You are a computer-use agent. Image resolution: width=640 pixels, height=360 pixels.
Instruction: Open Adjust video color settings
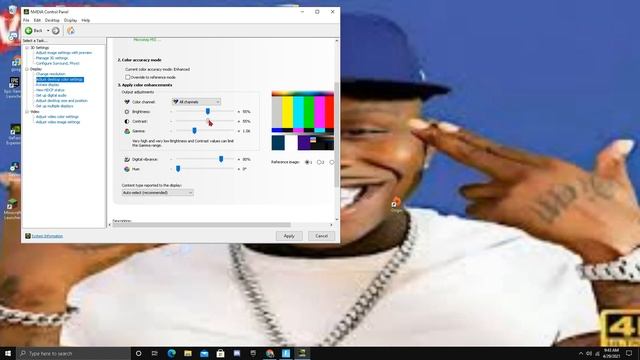[57, 117]
